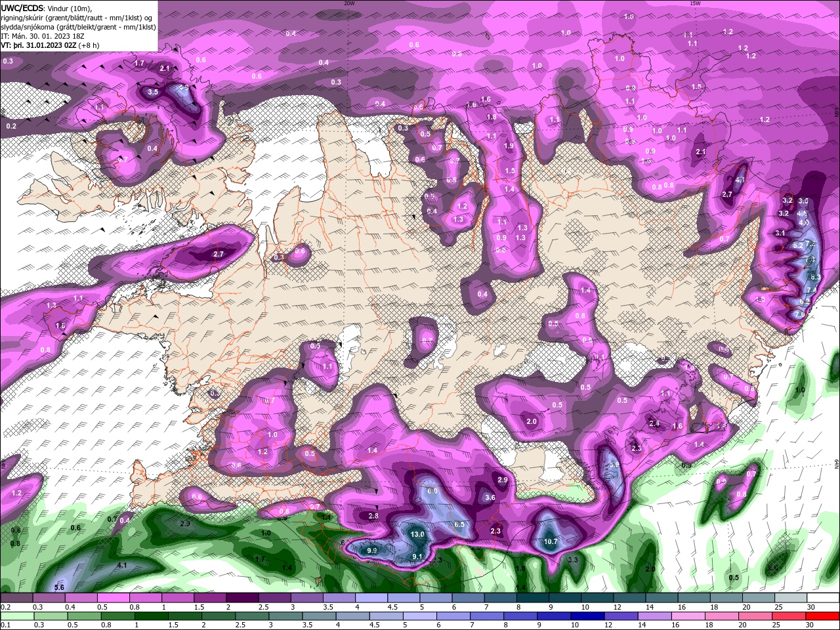Pick lavender bottom-scale swatch 14–16

click(x=655, y=616)
